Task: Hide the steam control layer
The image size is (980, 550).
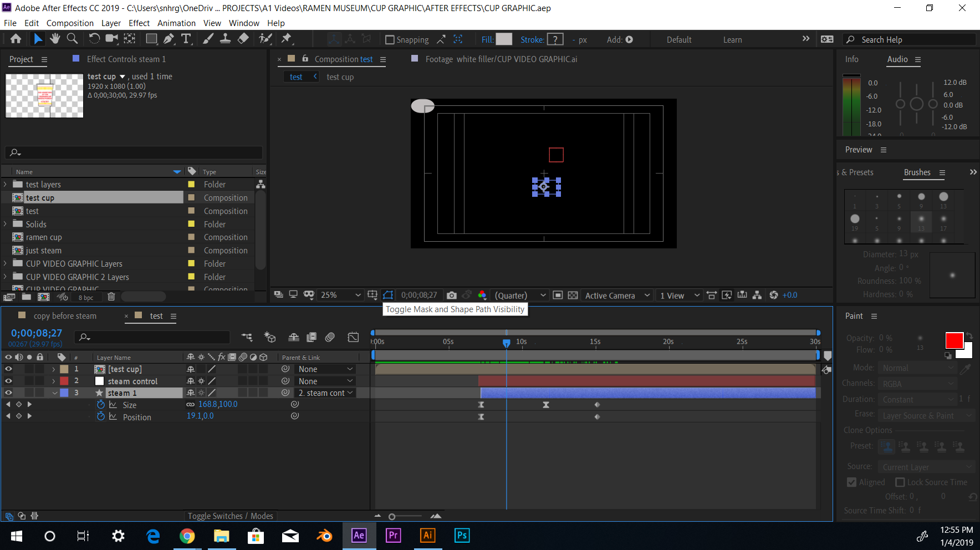Action: 8,381
